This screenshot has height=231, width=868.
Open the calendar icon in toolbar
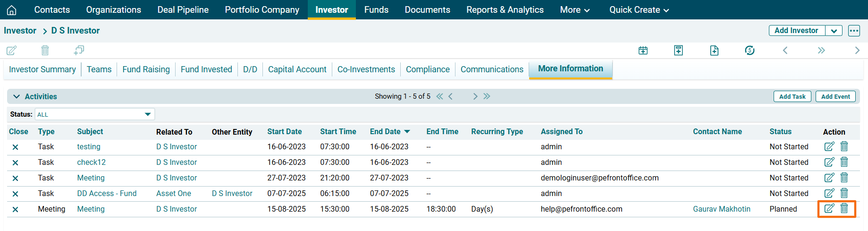pos(643,51)
